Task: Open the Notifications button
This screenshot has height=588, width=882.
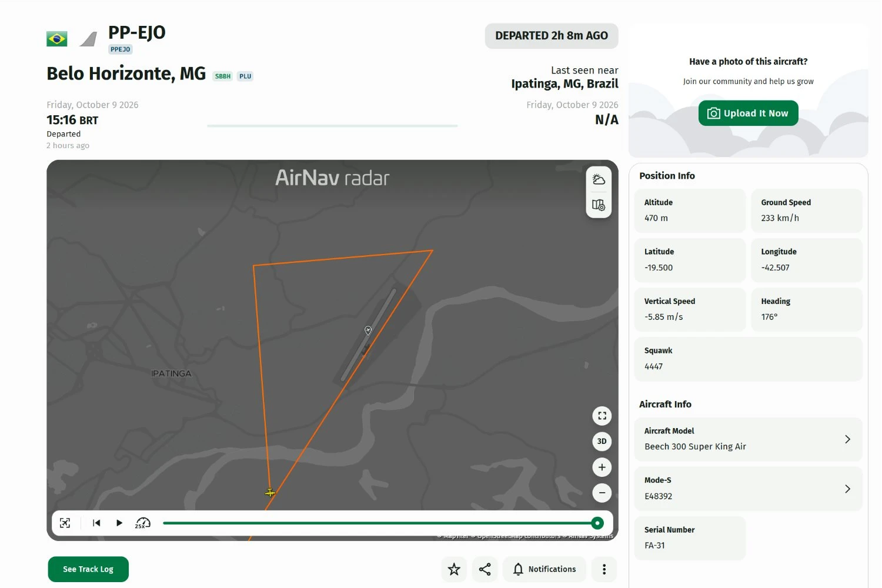Action: 544,569
